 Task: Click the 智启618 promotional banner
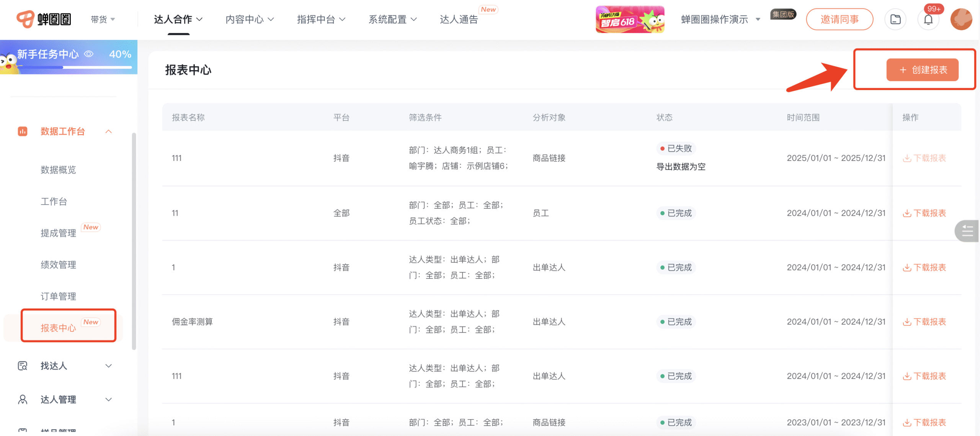click(630, 19)
